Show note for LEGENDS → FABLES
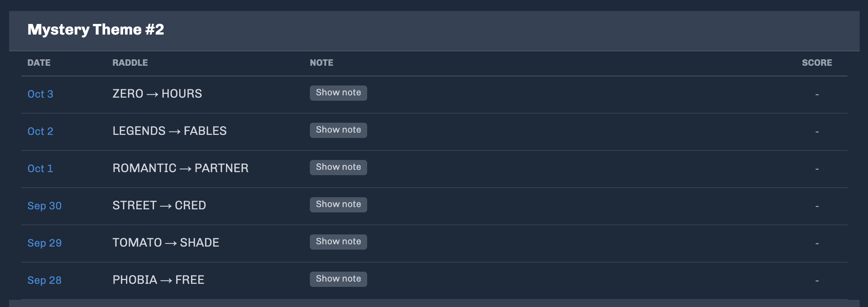Image resolution: width=868 pixels, height=307 pixels. (x=338, y=130)
